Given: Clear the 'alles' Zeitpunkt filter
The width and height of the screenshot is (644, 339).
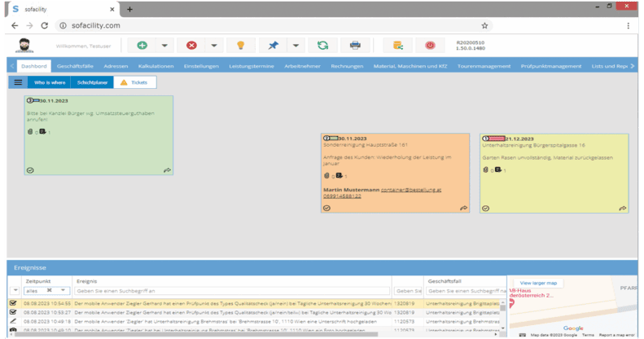Looking at the screenshot, I should (50, 290).
